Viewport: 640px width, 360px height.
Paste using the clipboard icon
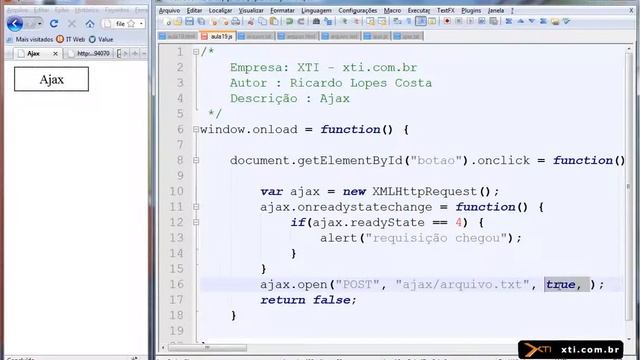[274, 21]
